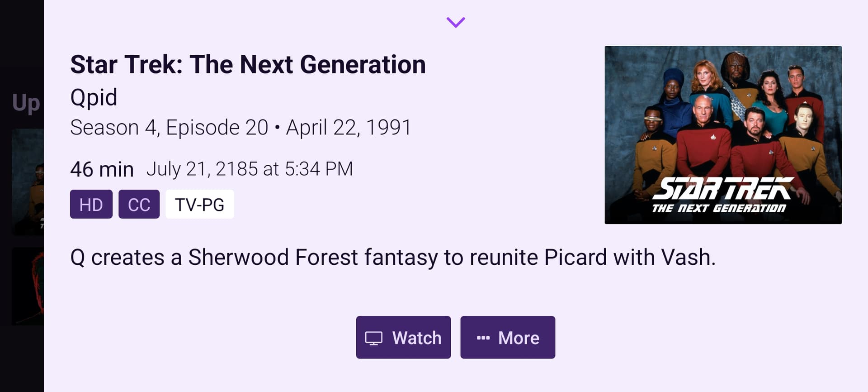Click the monitor icon in Watch button
This screenshot has height=392, width=868.
point(374,338)
